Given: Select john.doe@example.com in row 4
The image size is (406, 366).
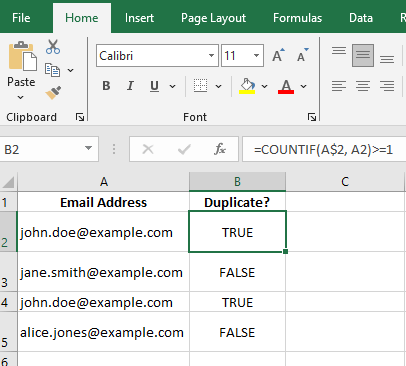Looking at the screenshot, I should 103,302.
